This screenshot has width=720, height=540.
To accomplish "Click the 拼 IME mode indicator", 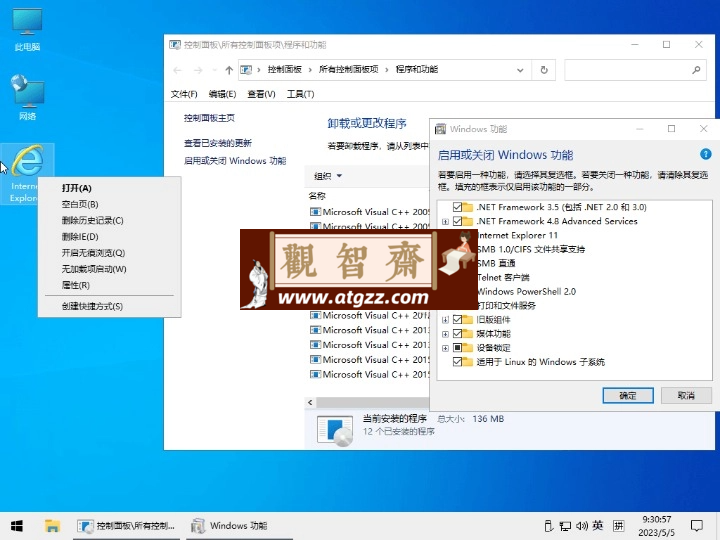I will click(619, 526).
